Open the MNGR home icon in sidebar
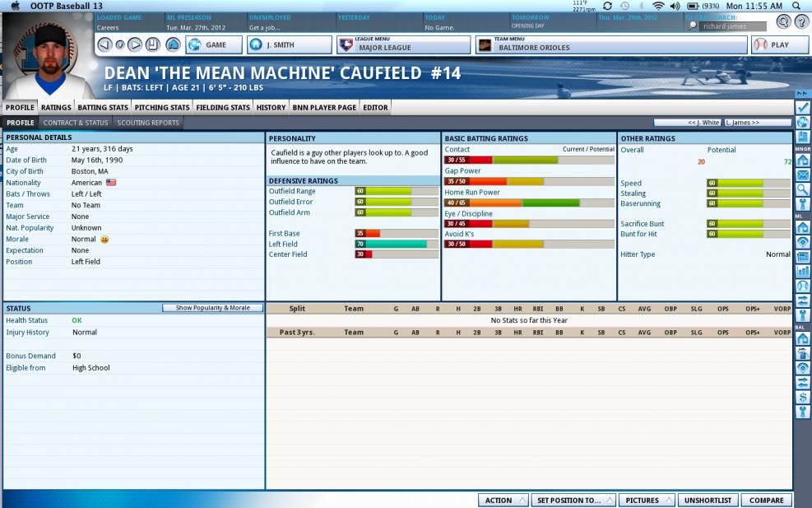 click(803, 161)
